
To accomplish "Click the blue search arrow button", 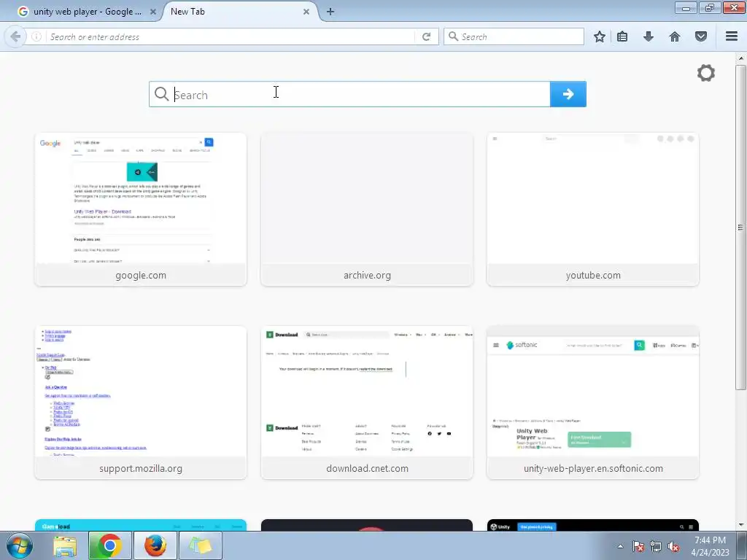I will (568, 94).
